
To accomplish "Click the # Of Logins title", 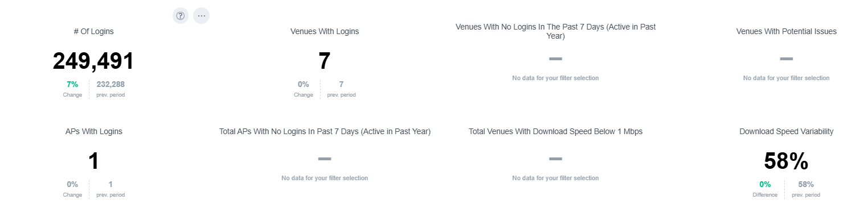I will (93, 31).
